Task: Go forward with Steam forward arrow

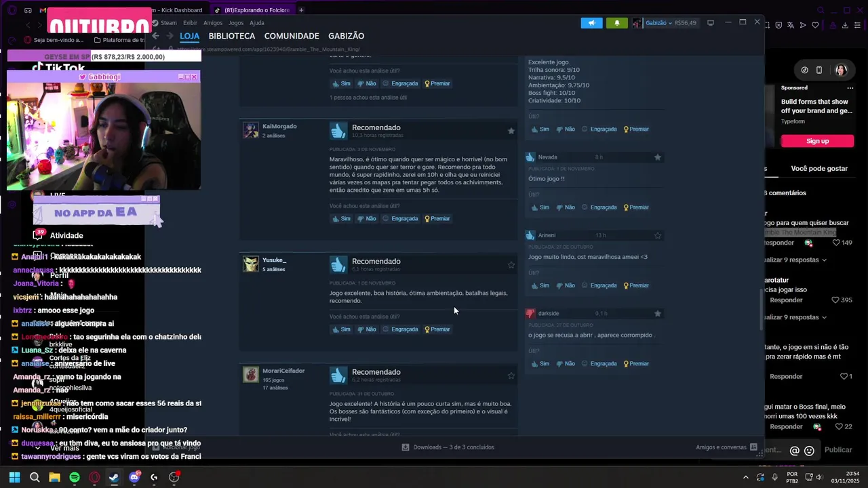Action: 169,36
